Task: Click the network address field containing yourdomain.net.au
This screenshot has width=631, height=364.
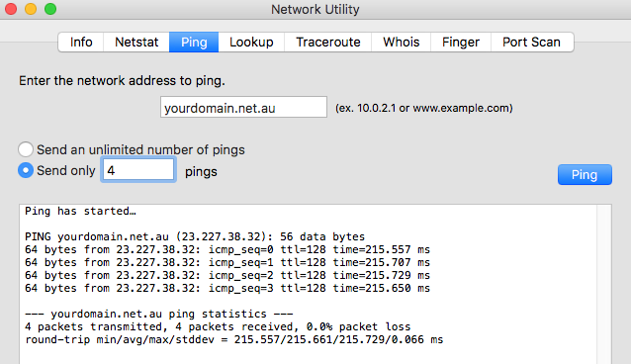Action: pos(243,107)
